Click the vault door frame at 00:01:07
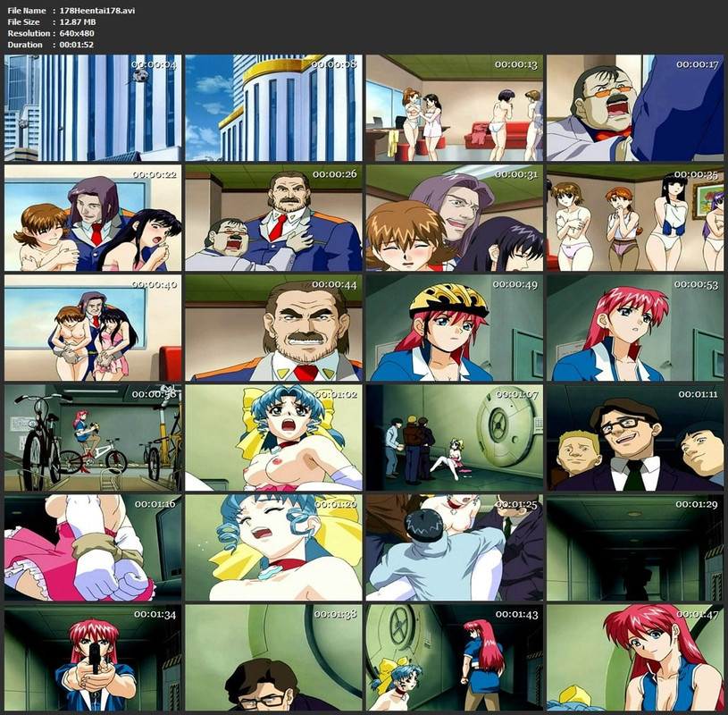 pyautogui.click(x=454, y=438)
